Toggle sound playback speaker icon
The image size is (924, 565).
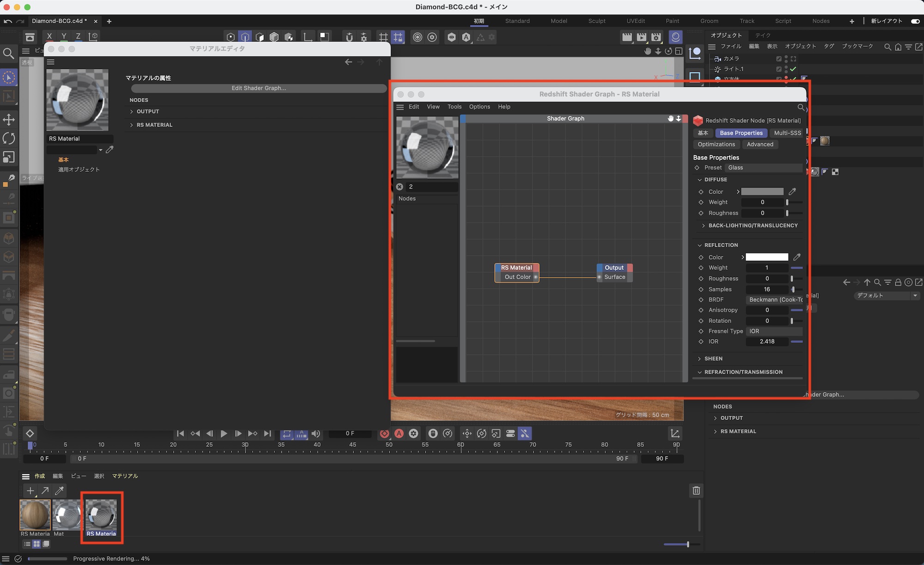tap(316, 433)
